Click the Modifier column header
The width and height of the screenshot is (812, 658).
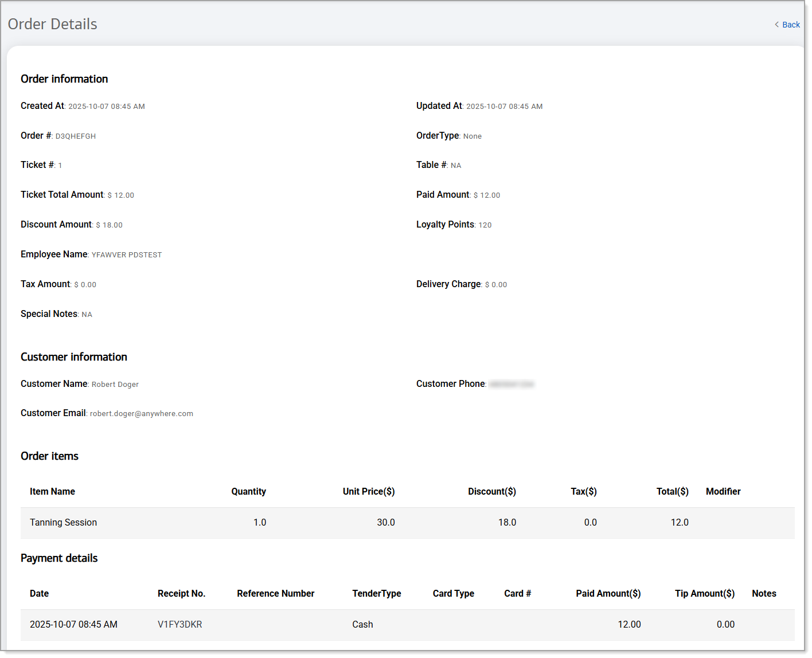tap(723, 491)
